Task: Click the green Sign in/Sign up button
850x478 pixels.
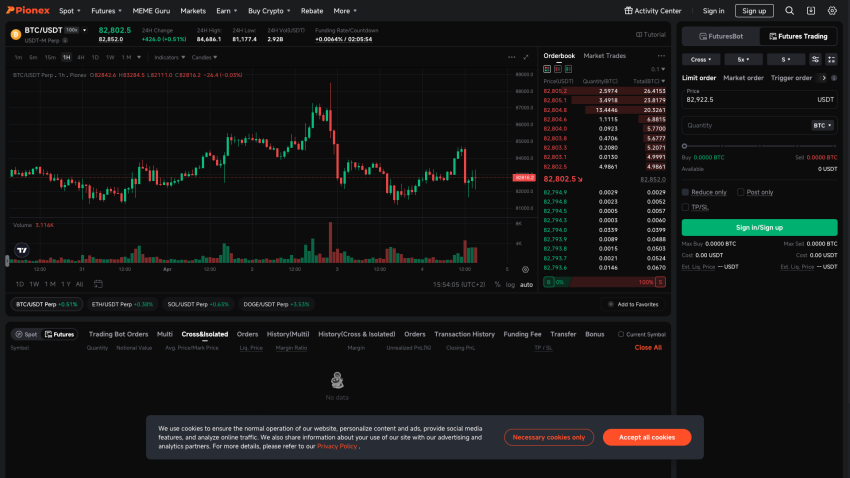Action: pos(759,228)
